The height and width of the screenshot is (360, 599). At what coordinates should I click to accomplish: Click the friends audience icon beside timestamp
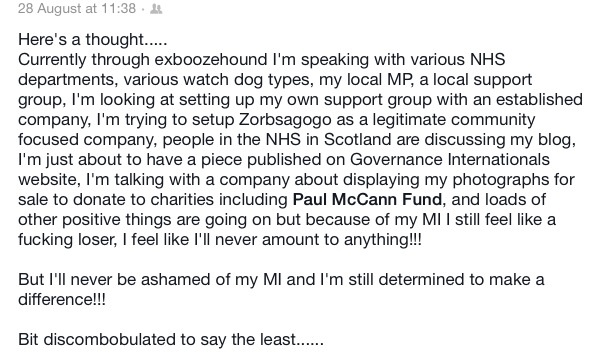tap(156, 8)
